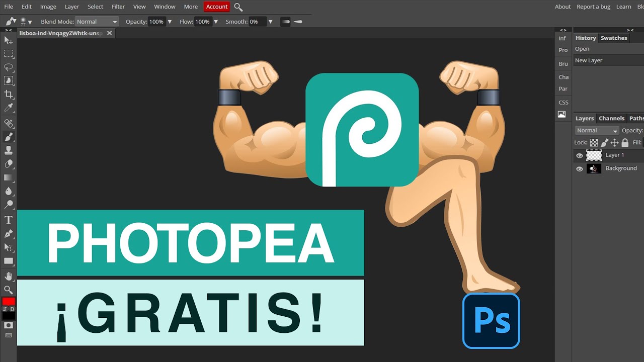
Task: Click the keyboard icon below the toolbox
Action: [8, 335]
